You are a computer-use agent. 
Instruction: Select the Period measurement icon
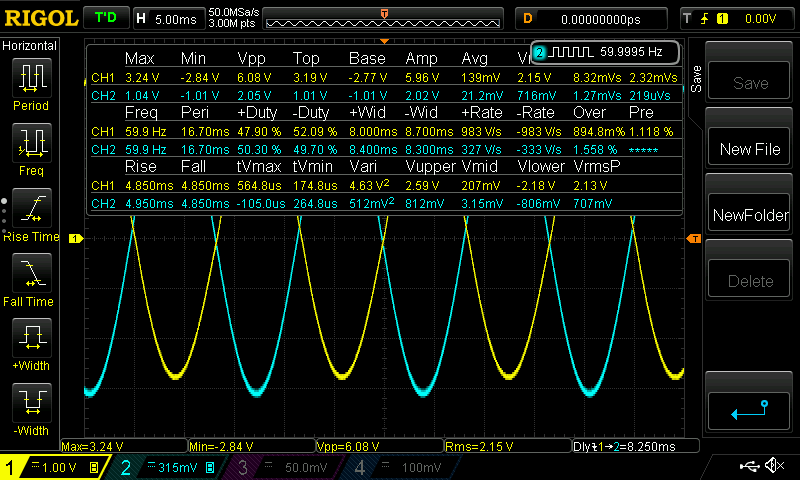click(32, 78)
